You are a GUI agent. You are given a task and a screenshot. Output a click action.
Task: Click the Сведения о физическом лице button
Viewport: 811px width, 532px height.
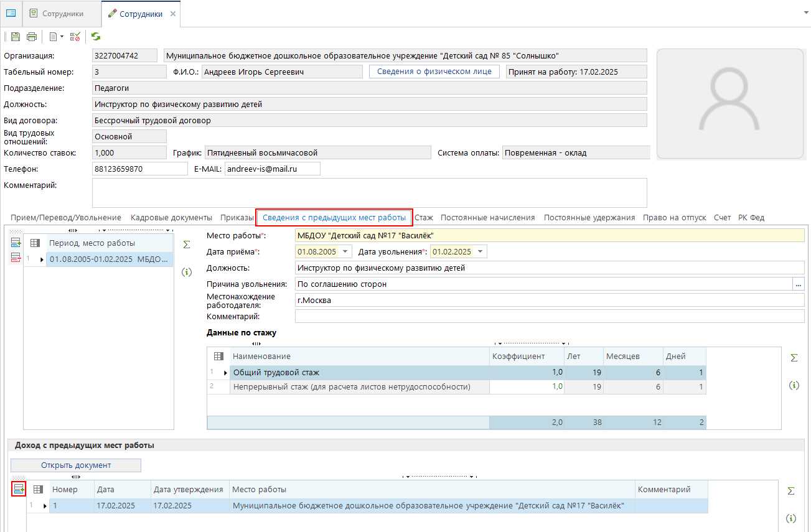click(434, 72)
